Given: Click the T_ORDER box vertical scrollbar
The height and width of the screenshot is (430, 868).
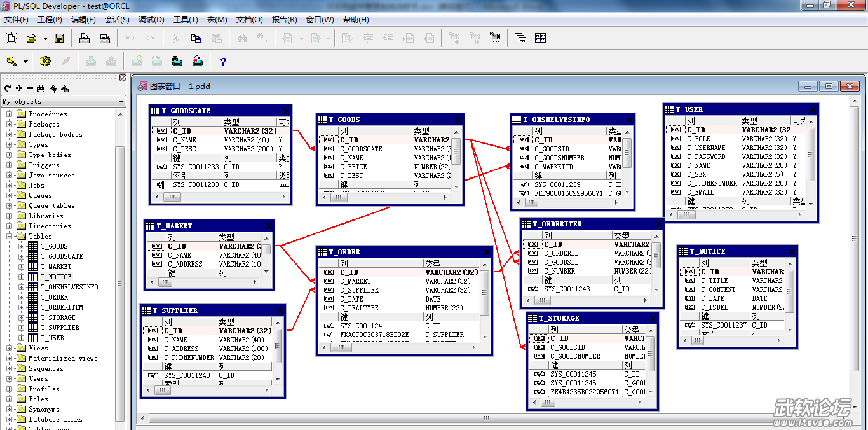Looking at the screenshot, I should pos(485,300).
